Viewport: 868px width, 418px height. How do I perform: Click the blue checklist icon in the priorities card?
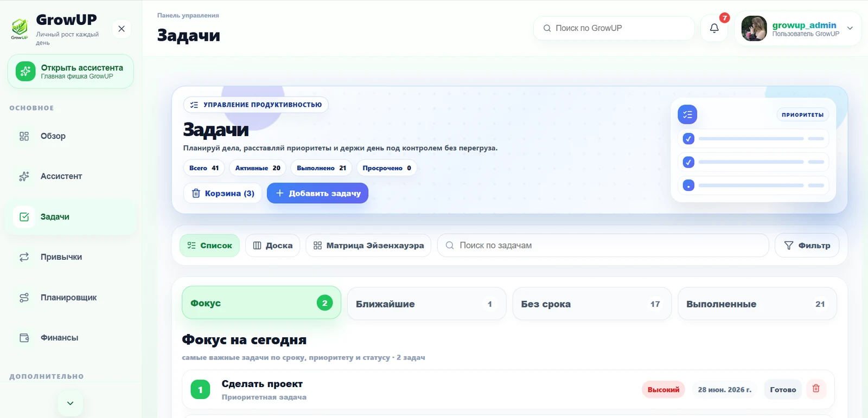(x=687, y=114)
